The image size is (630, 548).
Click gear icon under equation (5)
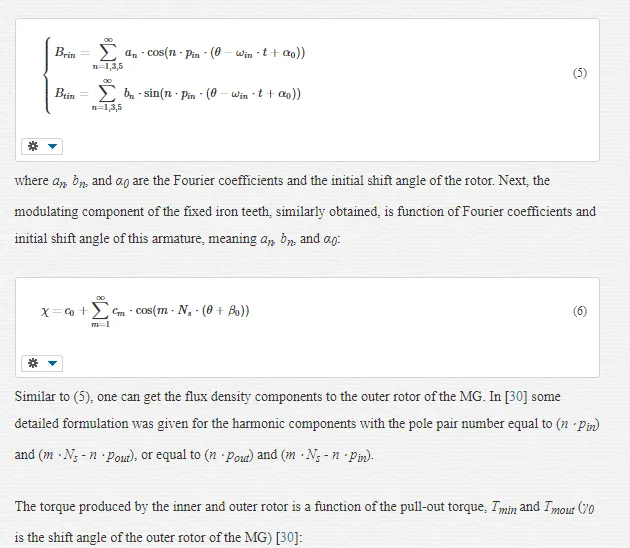pos(33,146)
